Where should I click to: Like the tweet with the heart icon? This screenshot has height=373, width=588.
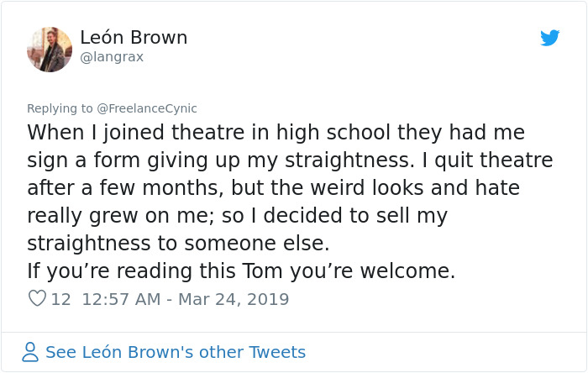click(x=37, y=298)
